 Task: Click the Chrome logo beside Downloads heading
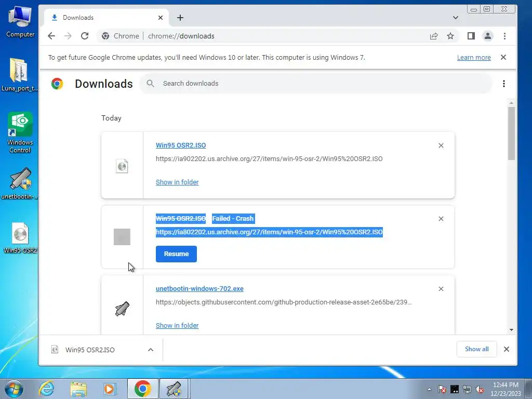pos(57,84)
